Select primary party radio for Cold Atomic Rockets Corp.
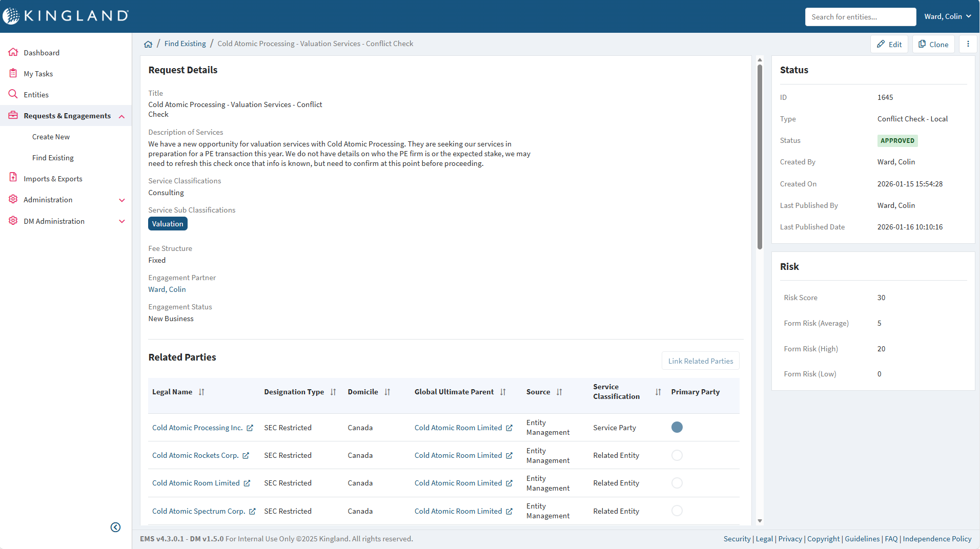980x549 pixels. pyautogui.click(x=677, y=455)
